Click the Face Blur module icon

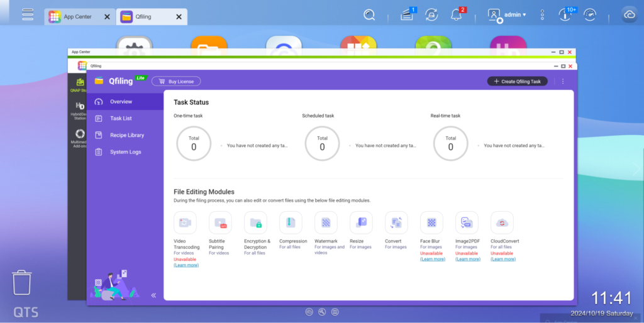(431, 222)
